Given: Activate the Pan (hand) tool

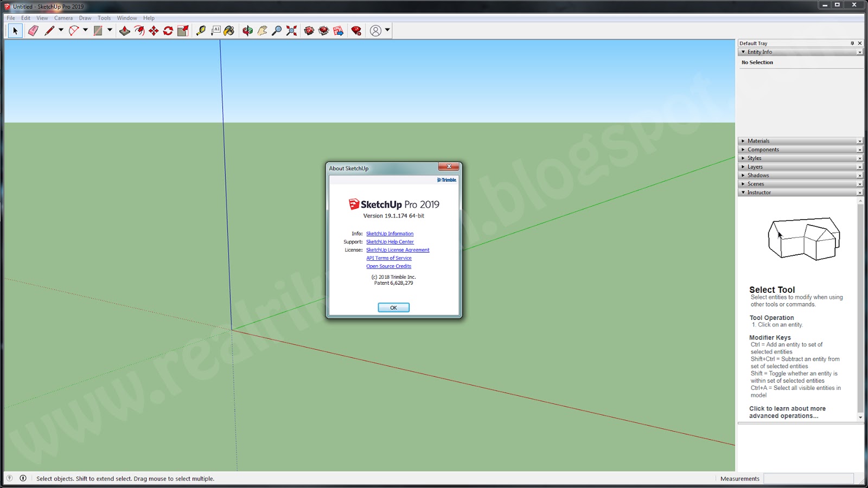Looking at the screenshot, I should [x=261, y=31].
